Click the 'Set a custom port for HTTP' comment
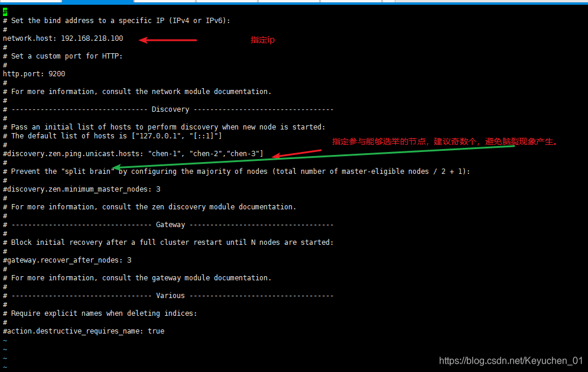Screen dimensions: 588x372 tap(63, 56)
